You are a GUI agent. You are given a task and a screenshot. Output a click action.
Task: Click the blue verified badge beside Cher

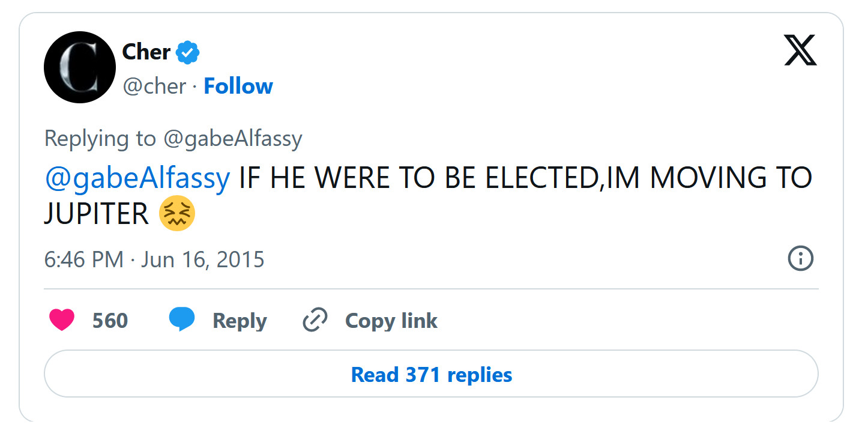[x=187, y=53]
